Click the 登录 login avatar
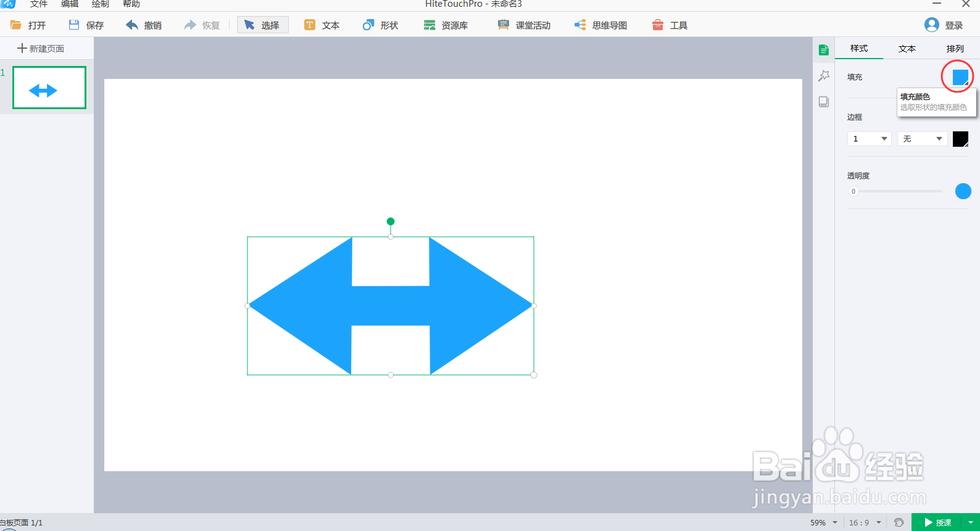This screenshot has width=980, height=531. [x=932, y=25]
